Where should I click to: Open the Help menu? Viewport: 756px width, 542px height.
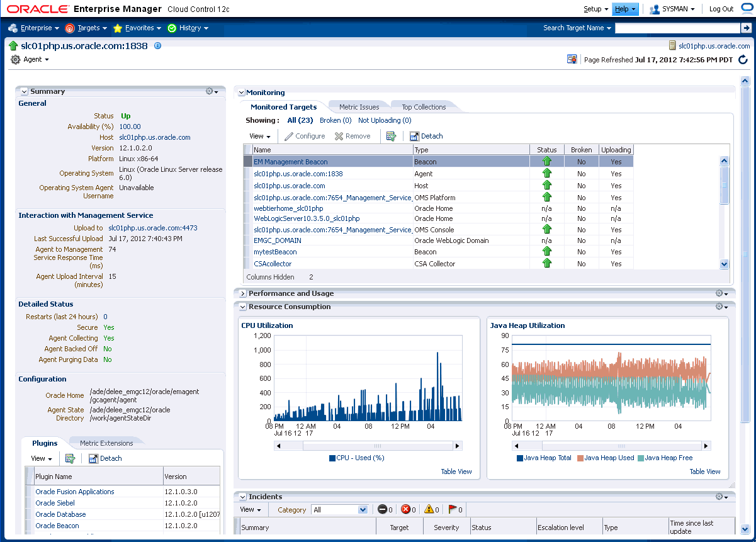[x=625, y=9]
